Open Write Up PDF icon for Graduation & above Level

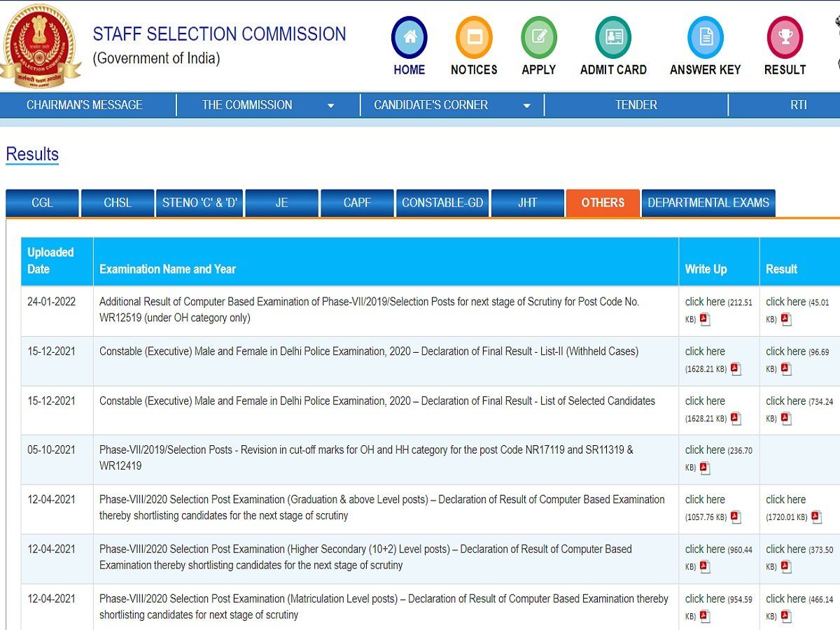pos(736,517)
